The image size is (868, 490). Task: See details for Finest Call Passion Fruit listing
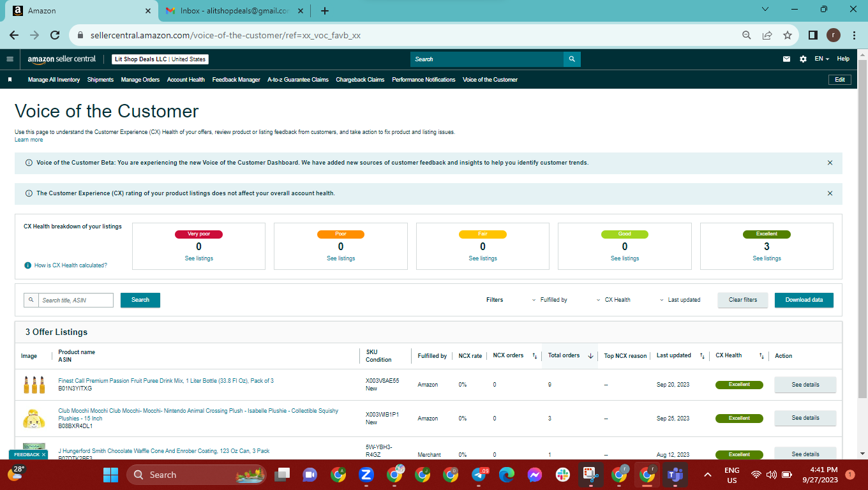(805, 385)
